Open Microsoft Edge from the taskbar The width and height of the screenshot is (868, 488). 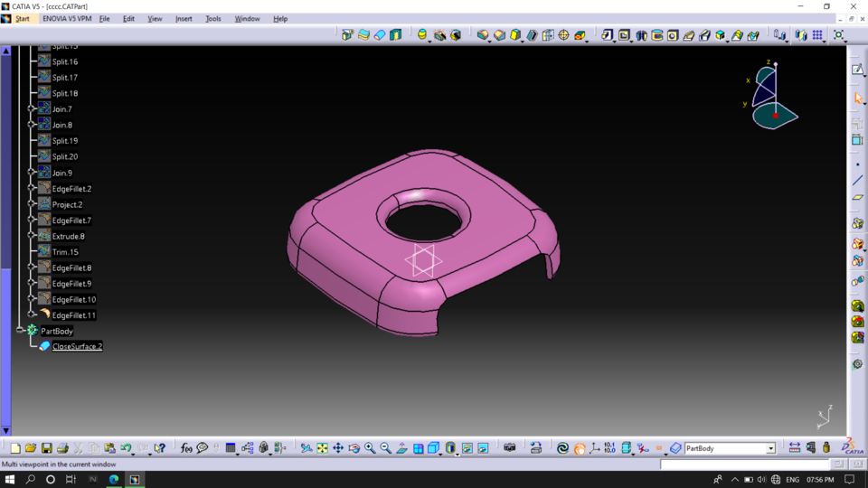tap(114, 479)
